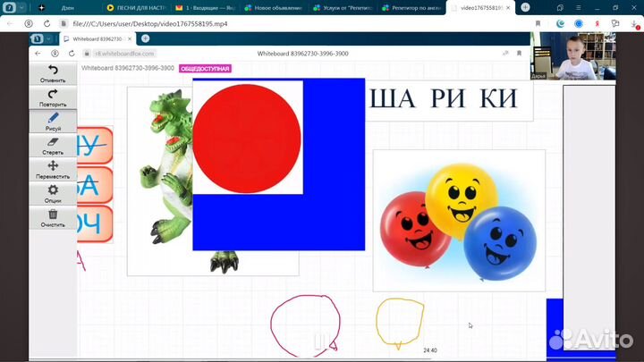
Task: Reload the inner whiteboardfox page
Action: 72,54
